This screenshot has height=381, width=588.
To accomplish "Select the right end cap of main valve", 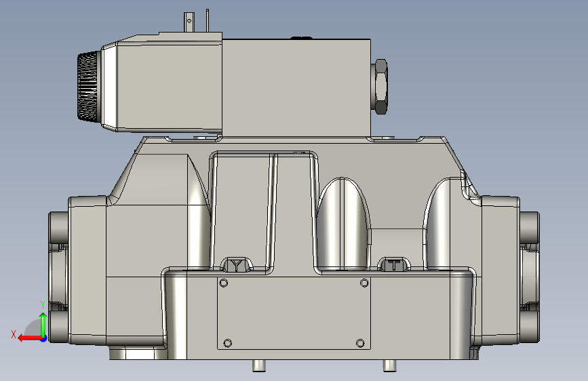I will 501,270.
